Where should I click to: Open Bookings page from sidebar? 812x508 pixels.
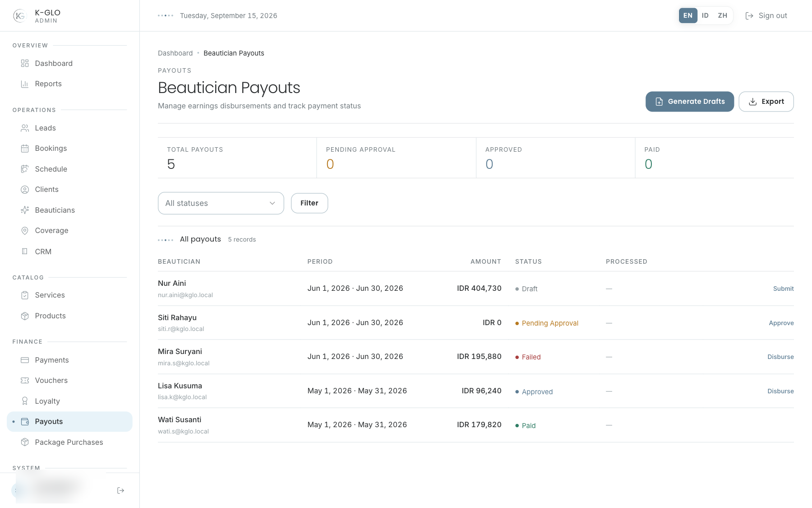(x=69, y=149)
